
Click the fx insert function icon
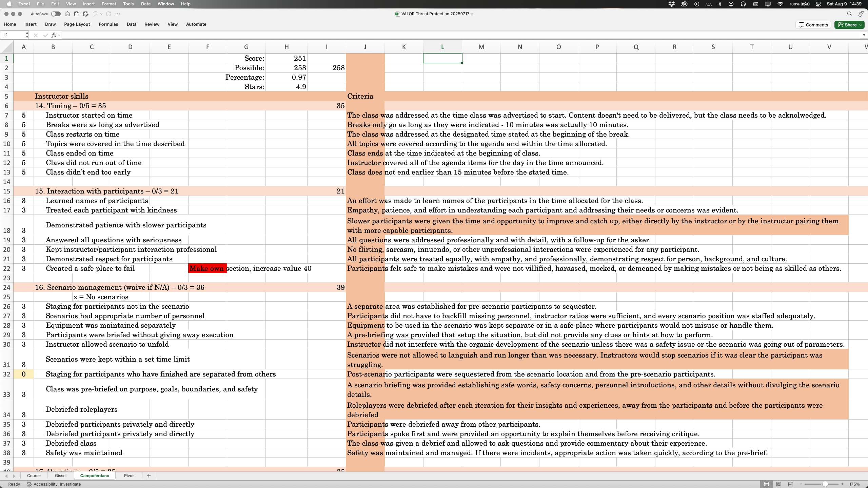pyautogui.click(x=54, y=35)
